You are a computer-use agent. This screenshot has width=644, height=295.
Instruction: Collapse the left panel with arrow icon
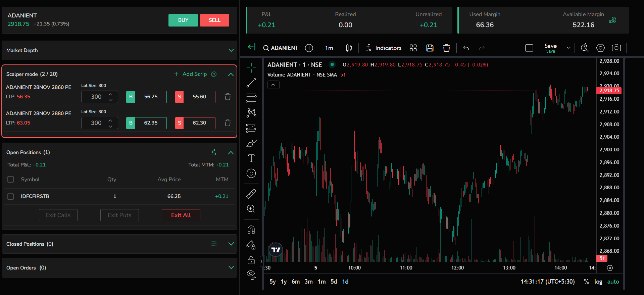(251, 47)
